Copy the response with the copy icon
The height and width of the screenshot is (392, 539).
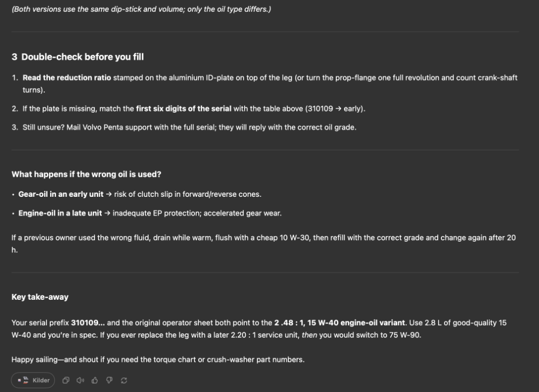click(66, 380)
